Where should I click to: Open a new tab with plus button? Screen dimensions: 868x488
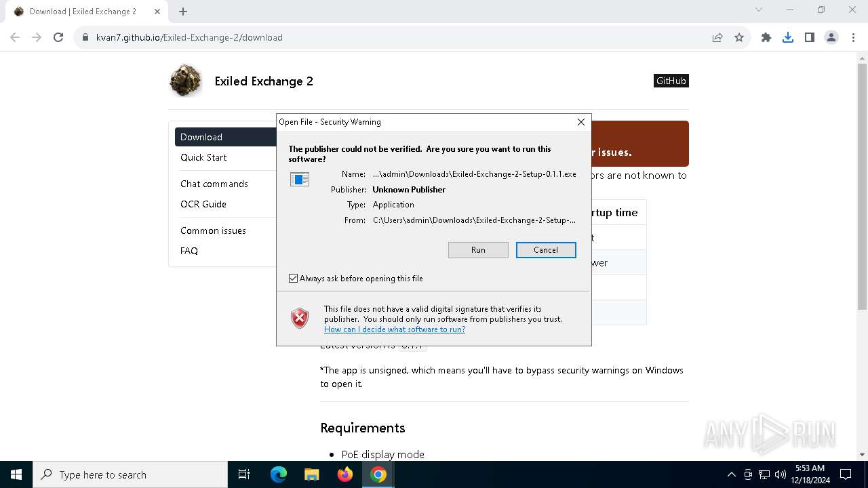point(183,12)
